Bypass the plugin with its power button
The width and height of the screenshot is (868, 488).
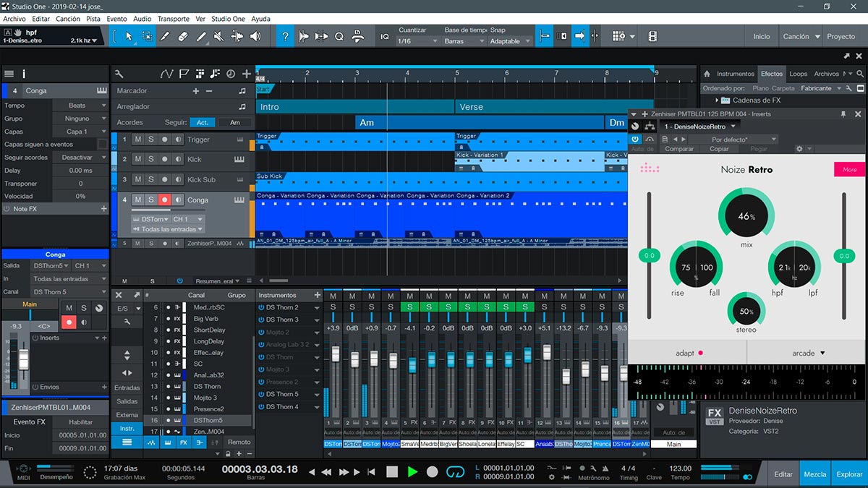(x=635, y=139)
